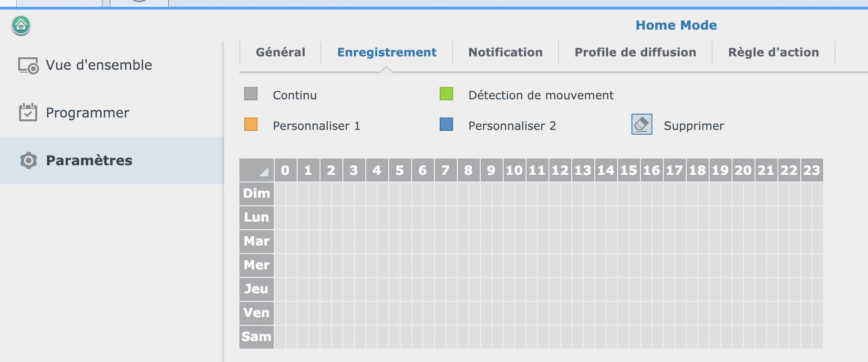
Task: Select the Enregistrement tab
Action: [387, 52]
